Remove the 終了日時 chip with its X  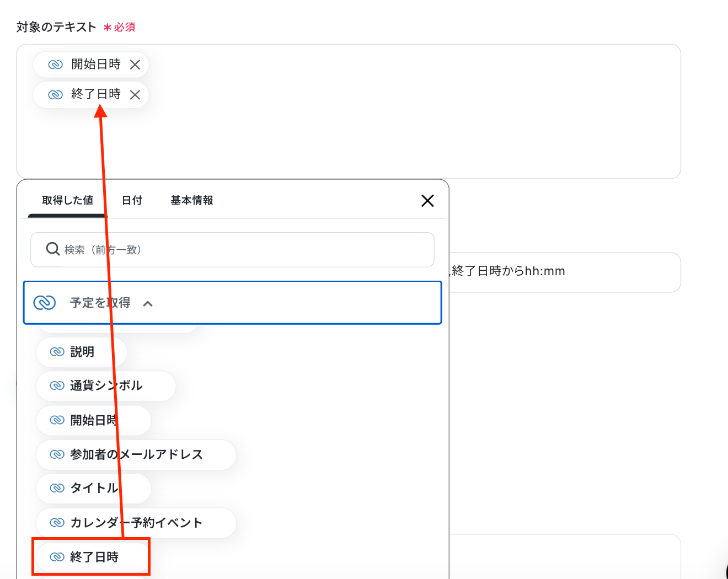pos(135,95)
